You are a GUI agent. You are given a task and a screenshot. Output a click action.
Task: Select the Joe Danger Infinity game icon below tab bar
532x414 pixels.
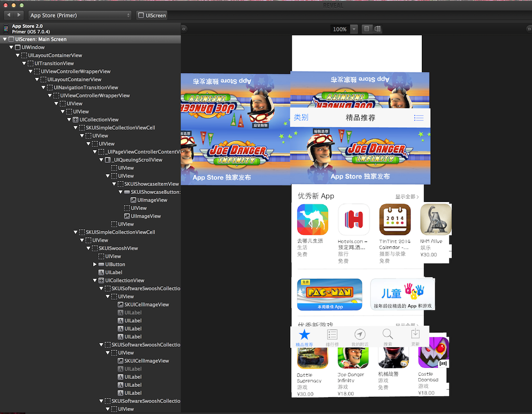(353, 357)
